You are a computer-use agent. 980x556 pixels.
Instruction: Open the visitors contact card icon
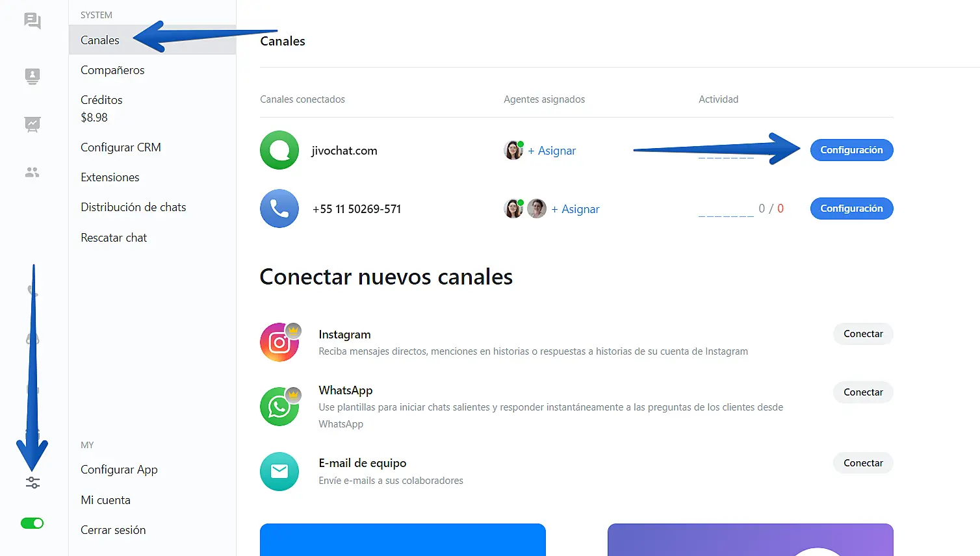coord(32,77)
